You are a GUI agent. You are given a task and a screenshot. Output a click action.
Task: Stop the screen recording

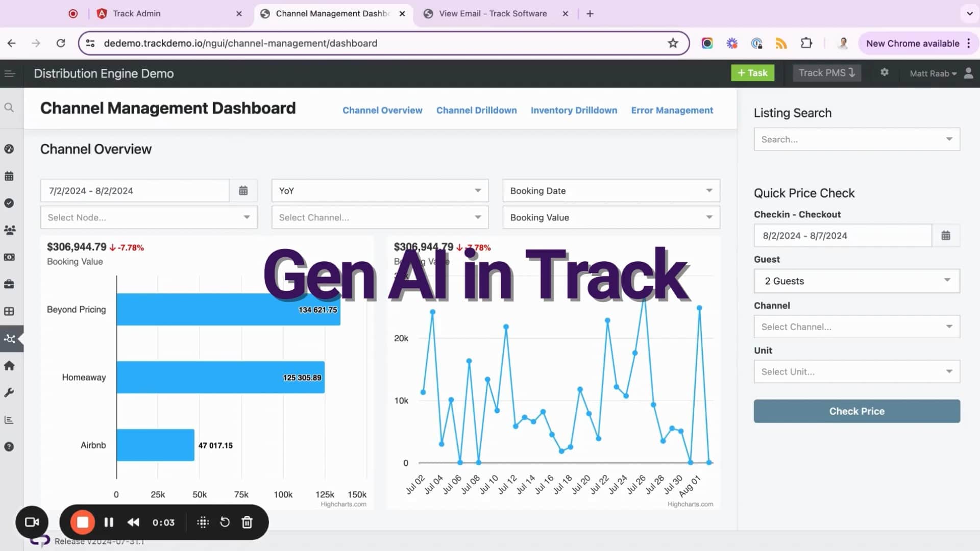83,522
